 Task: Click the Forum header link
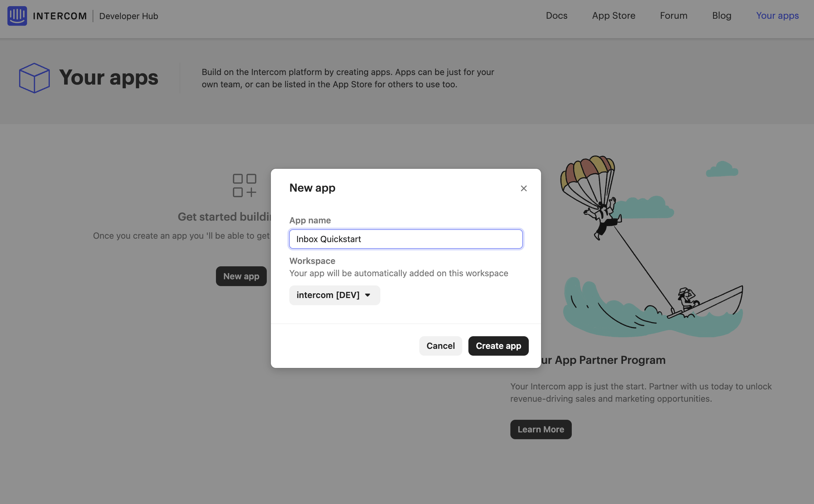click(674, 16)
